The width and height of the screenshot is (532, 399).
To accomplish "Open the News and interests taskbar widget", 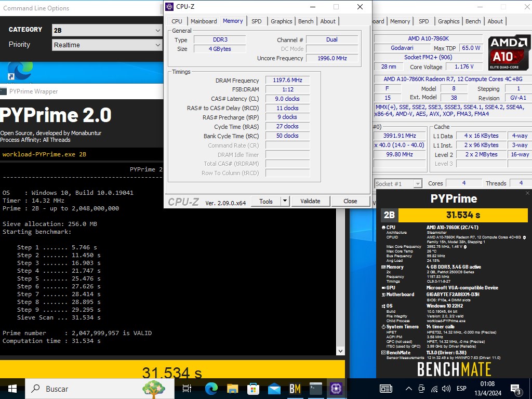I will pos(386,389).
